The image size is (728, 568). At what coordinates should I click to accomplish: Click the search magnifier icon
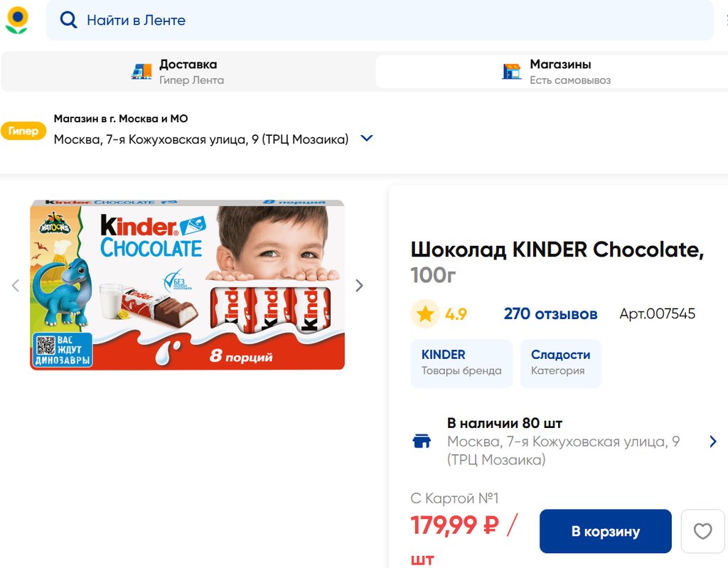click(68, 20)
